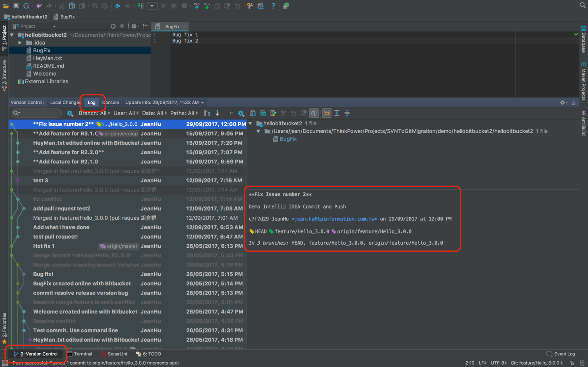The width and height of the screenshot is (588, 367).
Task: Open the 6: TODO tool window
Action: (149, 354)
